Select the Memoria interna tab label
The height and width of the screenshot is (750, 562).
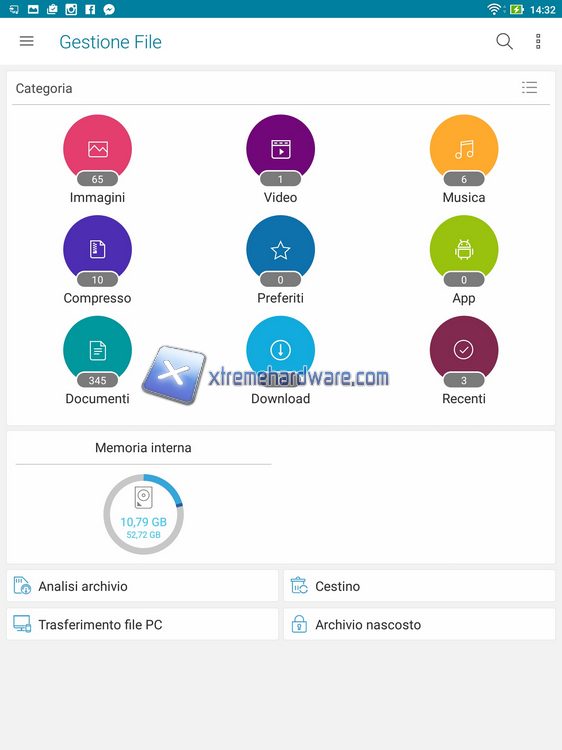pos(143,448)
